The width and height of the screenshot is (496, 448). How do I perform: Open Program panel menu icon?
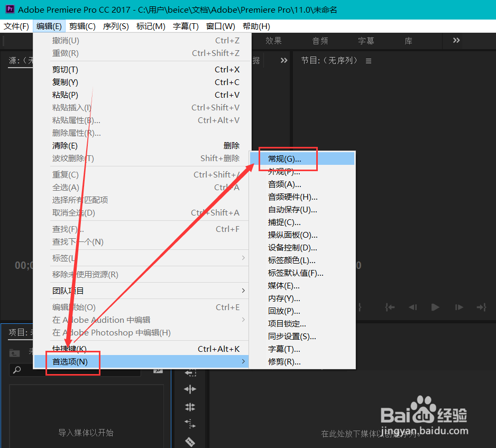coord(369,61)
